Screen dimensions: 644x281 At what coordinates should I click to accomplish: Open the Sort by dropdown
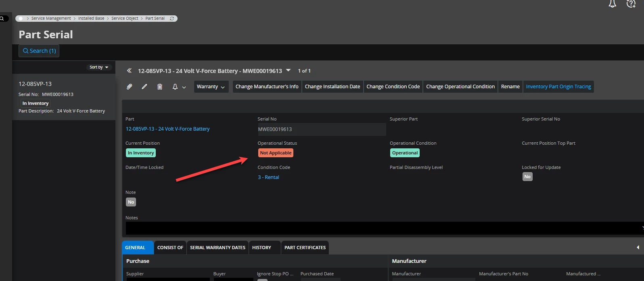click(99, 67)
